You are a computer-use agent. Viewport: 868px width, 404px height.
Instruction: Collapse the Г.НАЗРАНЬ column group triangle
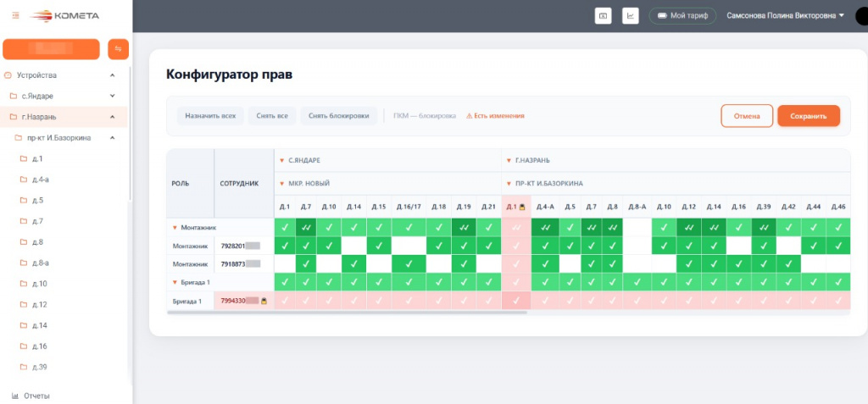pos(509,161)
